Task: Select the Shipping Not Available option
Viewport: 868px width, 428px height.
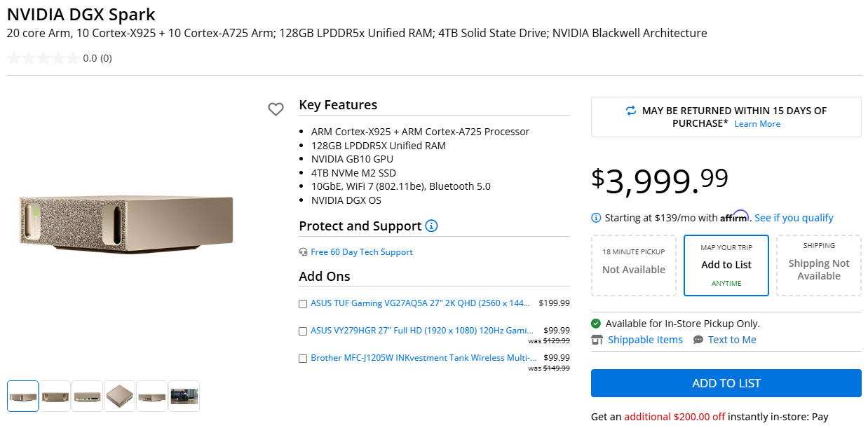Action: pos(819,265)
